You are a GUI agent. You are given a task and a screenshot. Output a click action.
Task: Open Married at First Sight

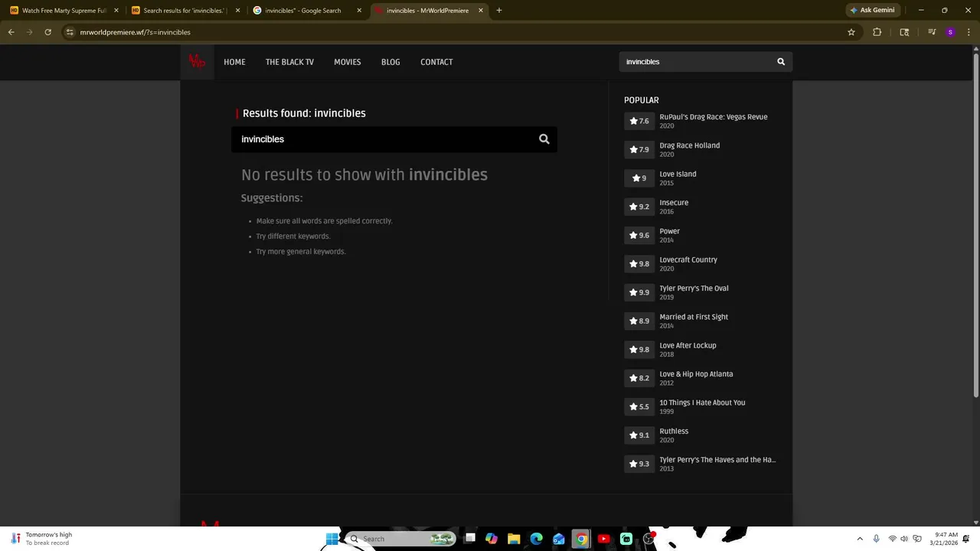pyautogui.click(x=694, y=317)
